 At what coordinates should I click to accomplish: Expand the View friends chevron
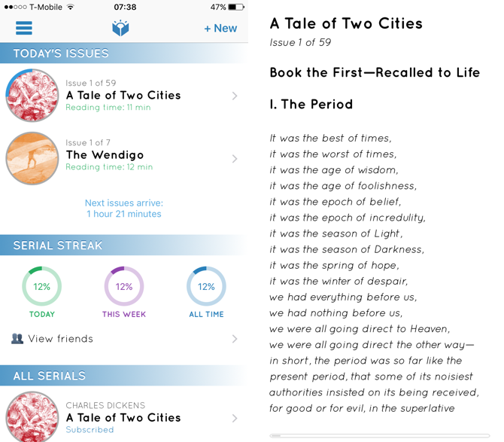coord(235,339)
